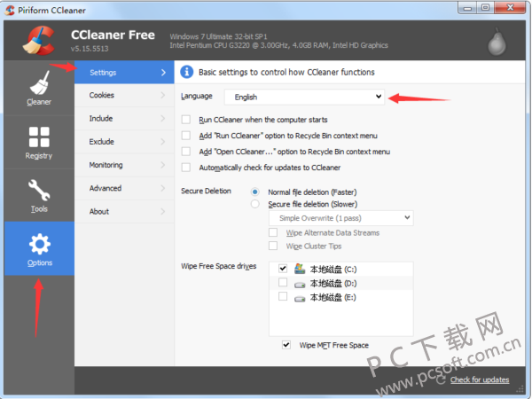
Task: Click the CCleaner logo in the header
Action: click(x=39, y=41)
